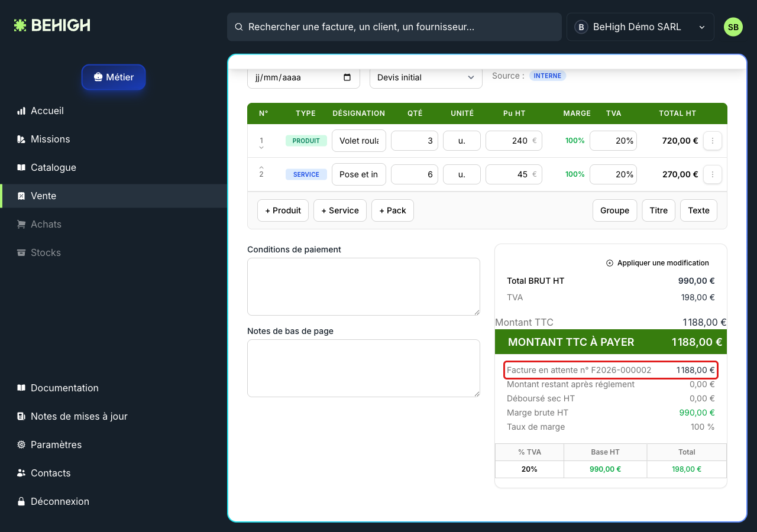The image size is (757, 532).
Task: Insert a Titre row
Action: coord(658,210)
